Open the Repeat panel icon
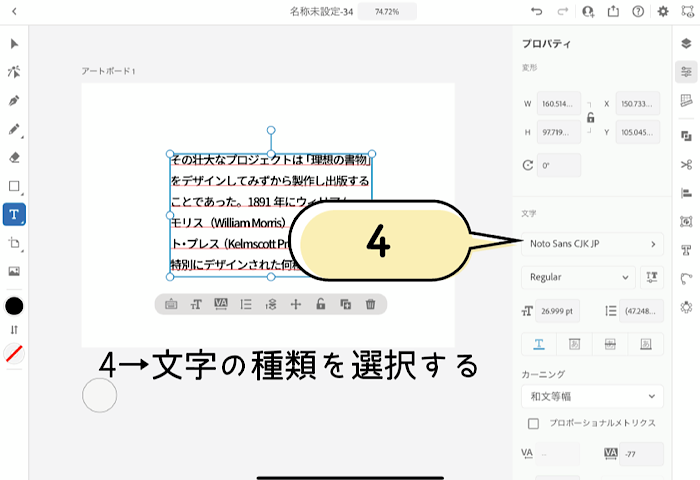Screen dimensions: 700x480 [x=687, y=307]
